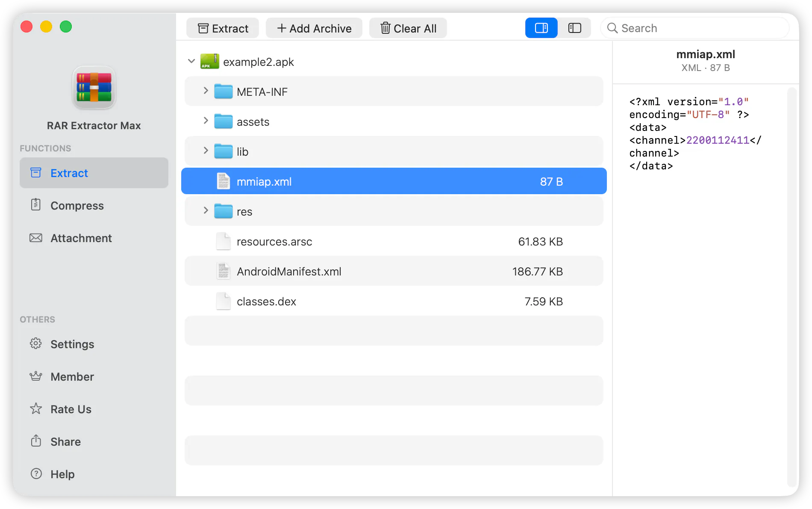Open the Attachment function
812x509 pixels.
94,238
